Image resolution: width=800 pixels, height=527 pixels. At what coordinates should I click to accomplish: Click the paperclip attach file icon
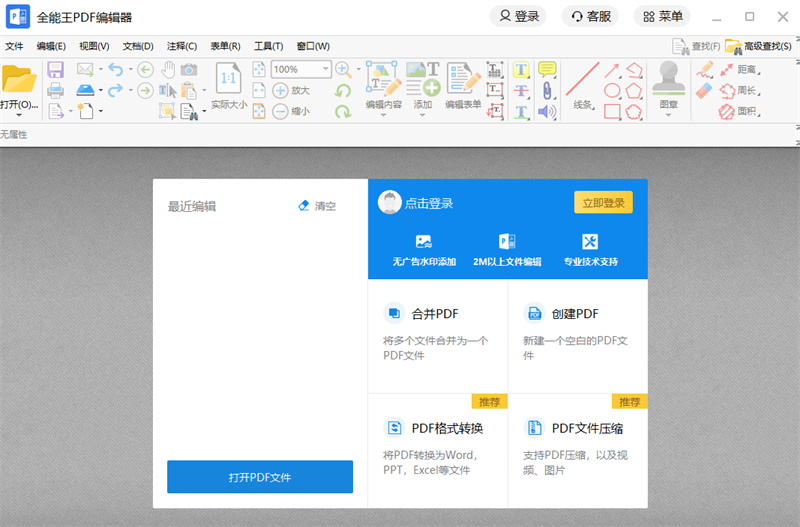[547, 90]
